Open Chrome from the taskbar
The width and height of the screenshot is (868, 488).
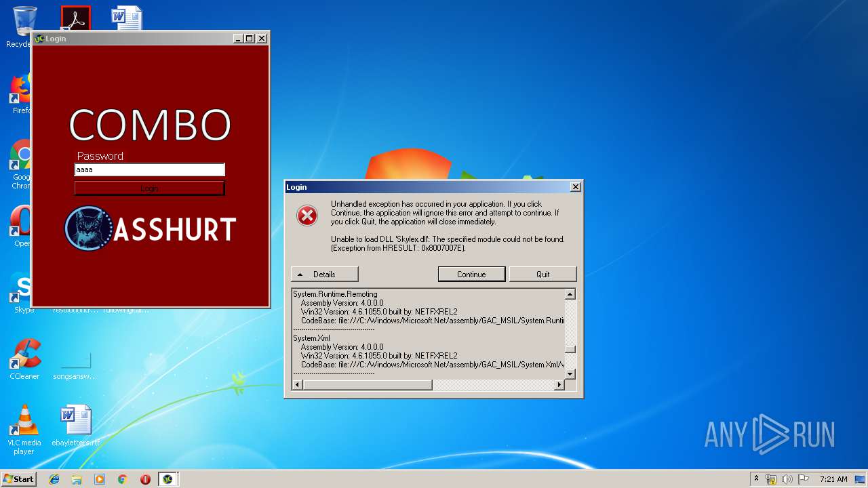[123, 479]
